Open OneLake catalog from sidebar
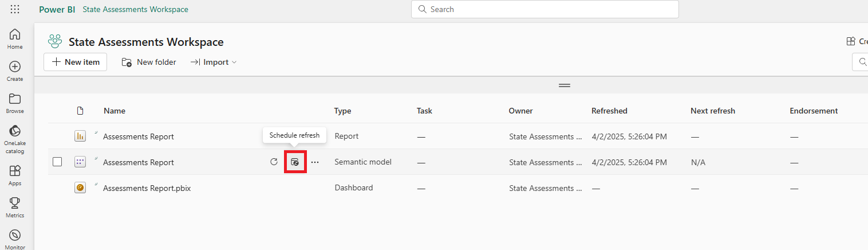 pyautogui.click(x=15, y=139)
